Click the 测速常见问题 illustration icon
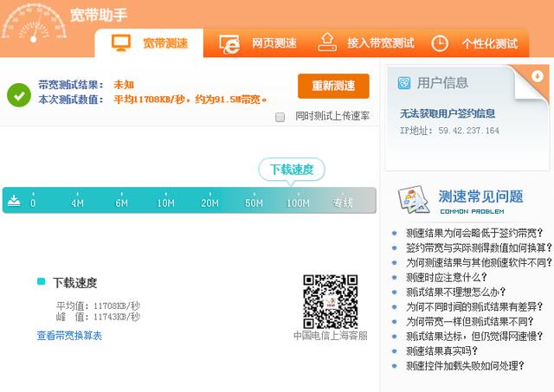The height and width of the screenshot is (392, 554). click(x=414, y=200)
